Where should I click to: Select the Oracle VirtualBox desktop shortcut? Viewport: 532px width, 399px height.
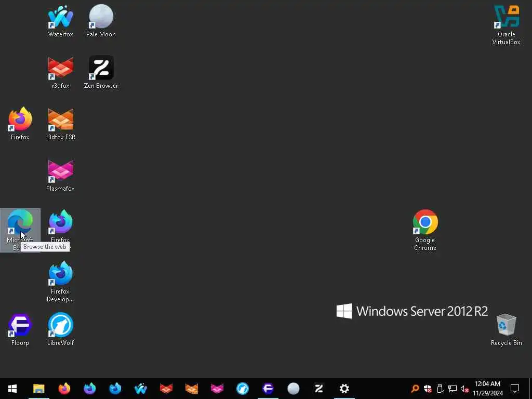coord(506,25)
